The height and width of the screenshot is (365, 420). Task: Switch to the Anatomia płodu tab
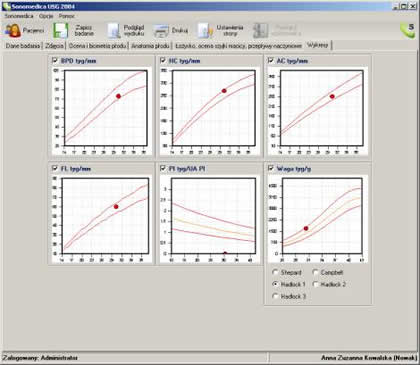(150, 46)
